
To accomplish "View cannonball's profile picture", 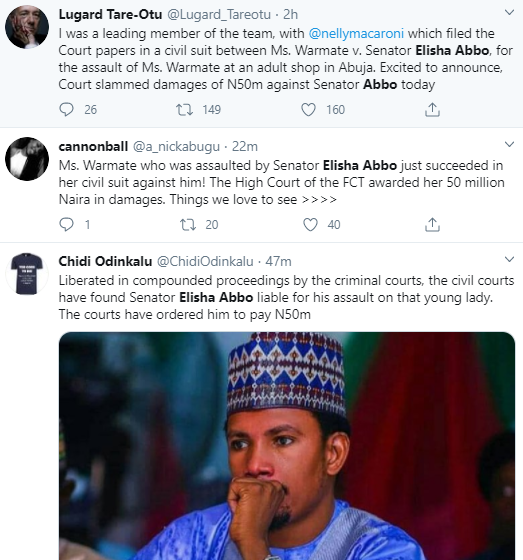I will click(x=27, y=159).
